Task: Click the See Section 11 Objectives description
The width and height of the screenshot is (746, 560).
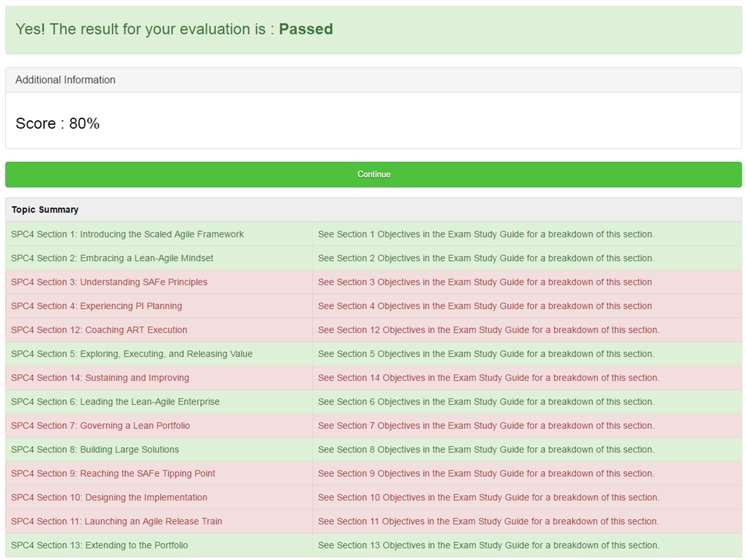Action: pos(489,521)
